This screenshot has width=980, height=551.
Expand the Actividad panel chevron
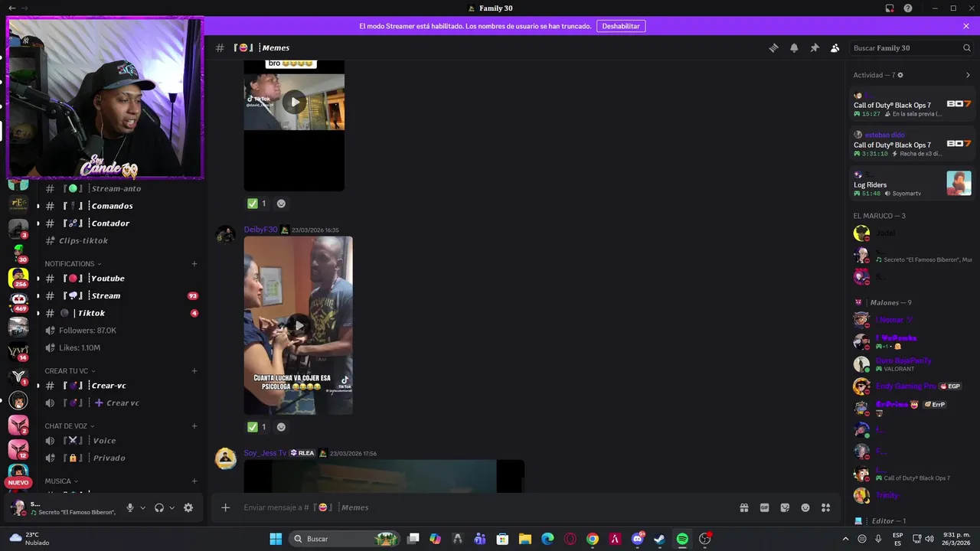click(x=968, y=75)
